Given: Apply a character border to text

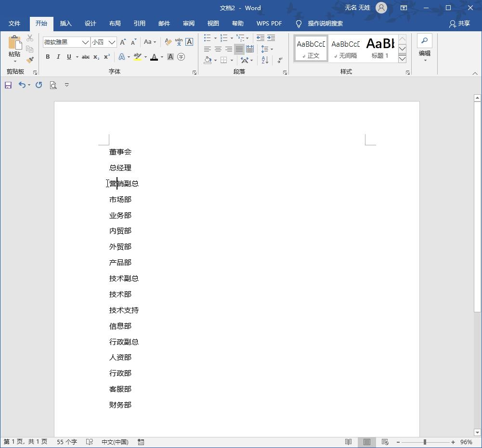Looking at the screenshot, I should point(189,42).
